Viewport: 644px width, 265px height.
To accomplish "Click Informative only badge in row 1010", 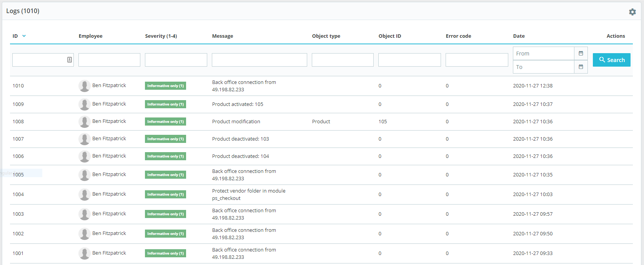I will pyautogui.click(x=165, y=86).
